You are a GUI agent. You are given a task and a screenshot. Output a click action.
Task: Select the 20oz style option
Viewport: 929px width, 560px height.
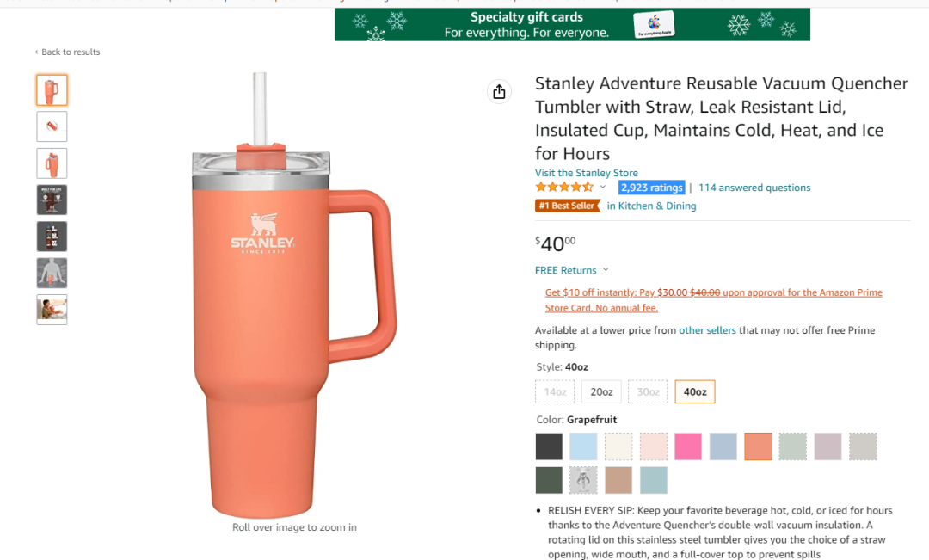coord(601,391)
